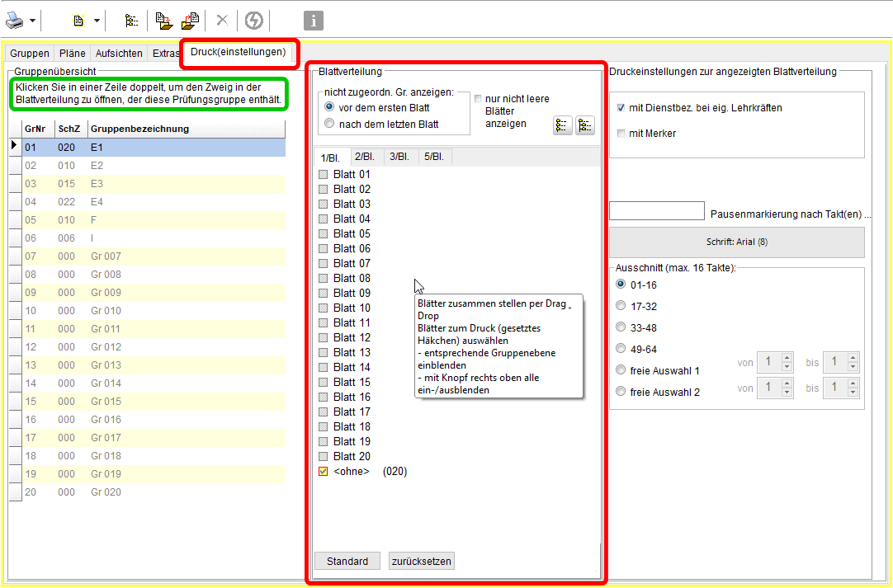Open dropdown arrow next to printer icon
The image size is (893, 588).
(33, 20)
